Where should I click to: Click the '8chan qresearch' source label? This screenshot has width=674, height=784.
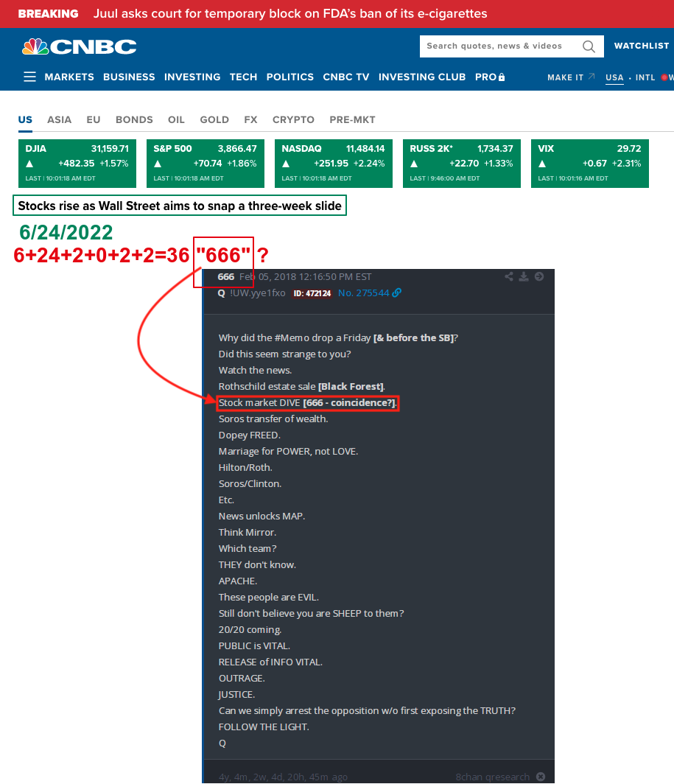point(493,777)
